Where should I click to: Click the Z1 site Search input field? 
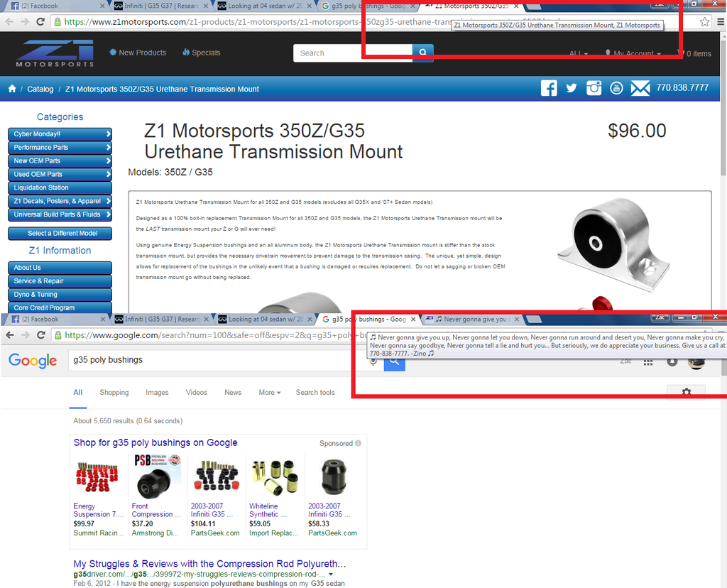coord(353,53)
